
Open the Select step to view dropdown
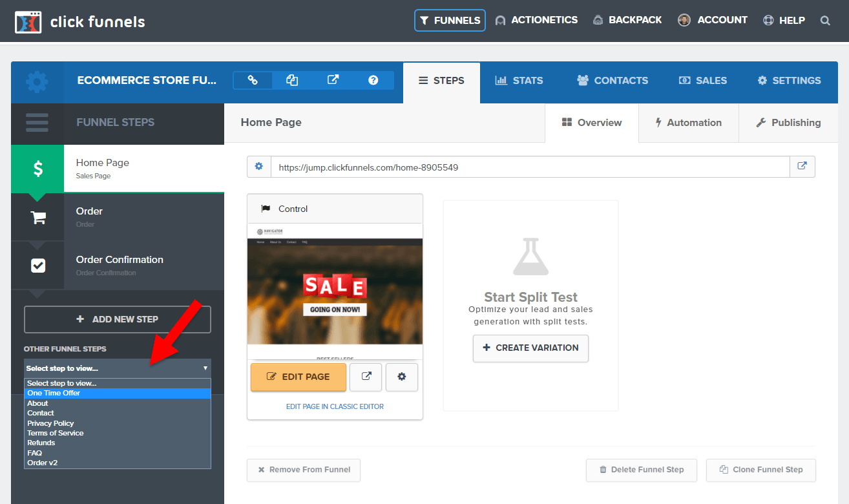point(118,368)
